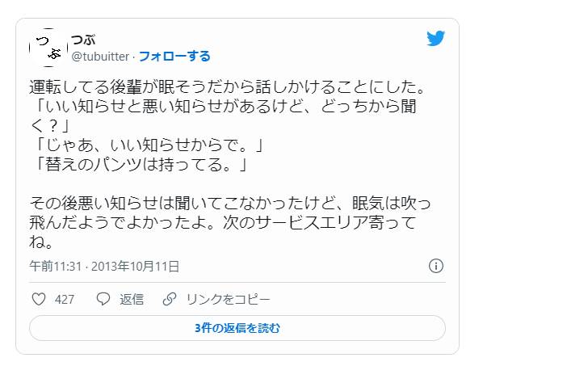Open the 午前11:31 timestamp link

coord(55,267)
